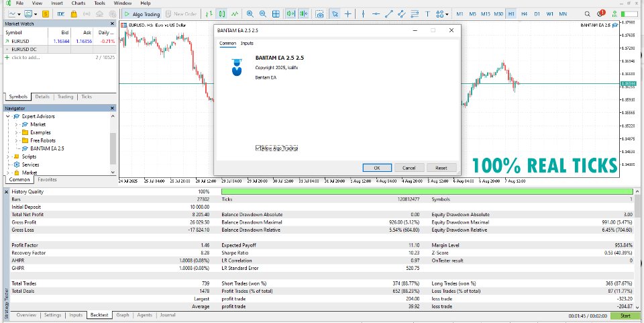Screen dimensions: 644x323
Task: Open chart type dropdown arrow
Action: 19,14
